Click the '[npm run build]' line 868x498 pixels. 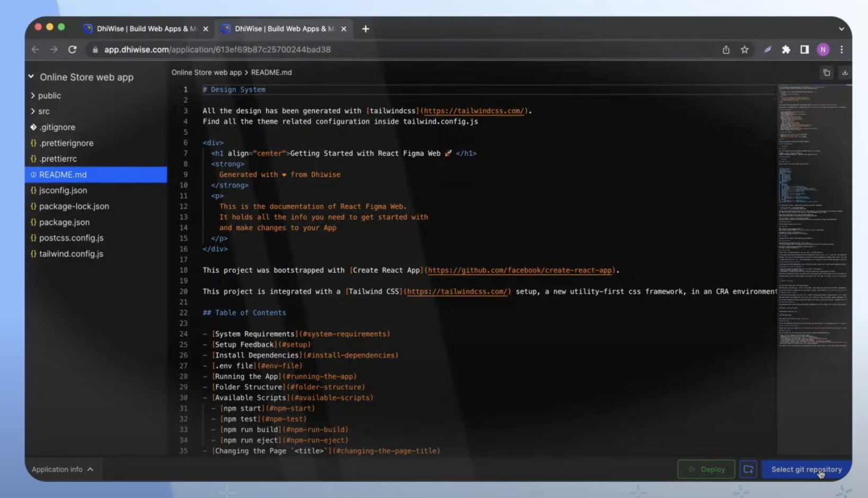tap(280, 430)
